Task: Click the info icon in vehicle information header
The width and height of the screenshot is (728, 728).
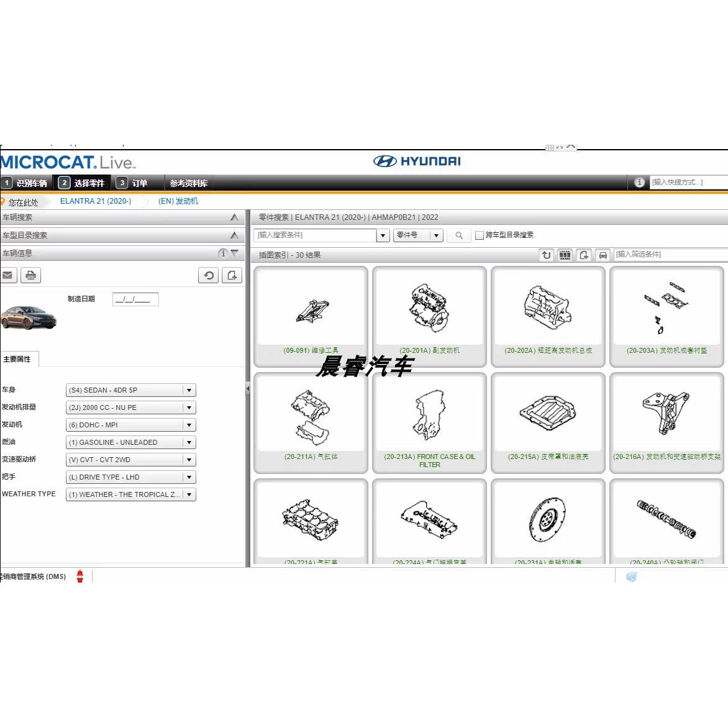Action: [223, 253]
